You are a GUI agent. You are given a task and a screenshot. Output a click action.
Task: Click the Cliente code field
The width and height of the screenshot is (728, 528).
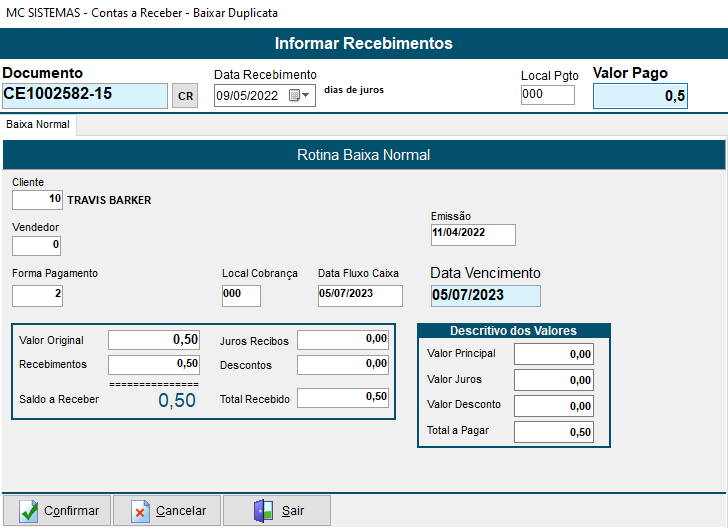coord(38,200)
